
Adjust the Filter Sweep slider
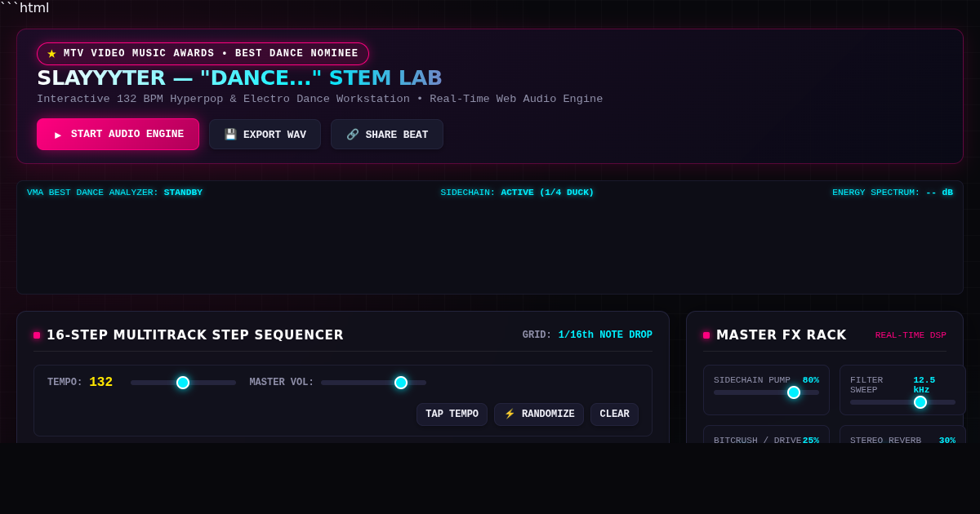point(902,402)
